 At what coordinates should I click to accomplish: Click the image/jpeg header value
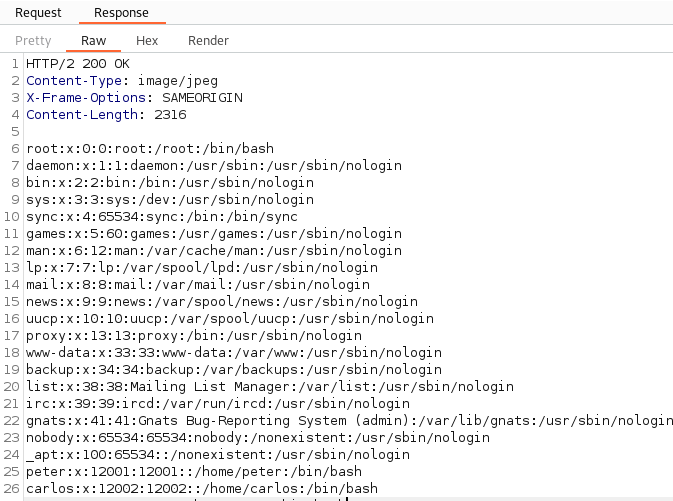coord(178,81)
